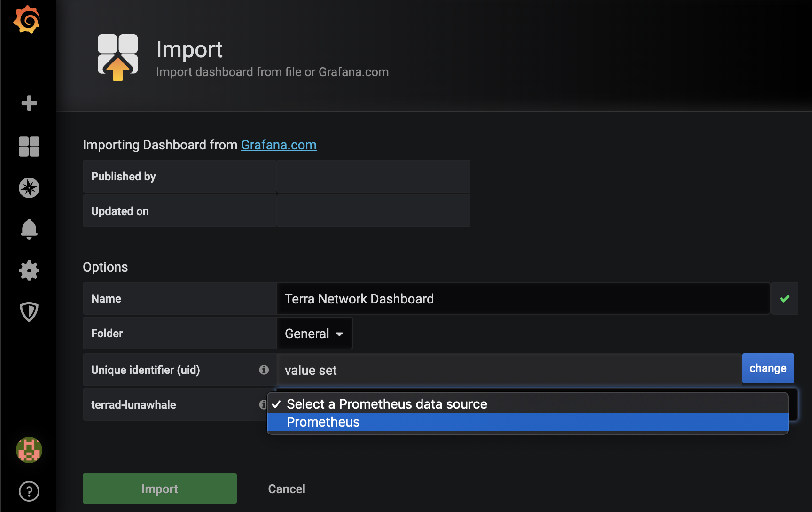
Task: Click the 'Unique identifier (uid)' label
Action: [146, 370]
